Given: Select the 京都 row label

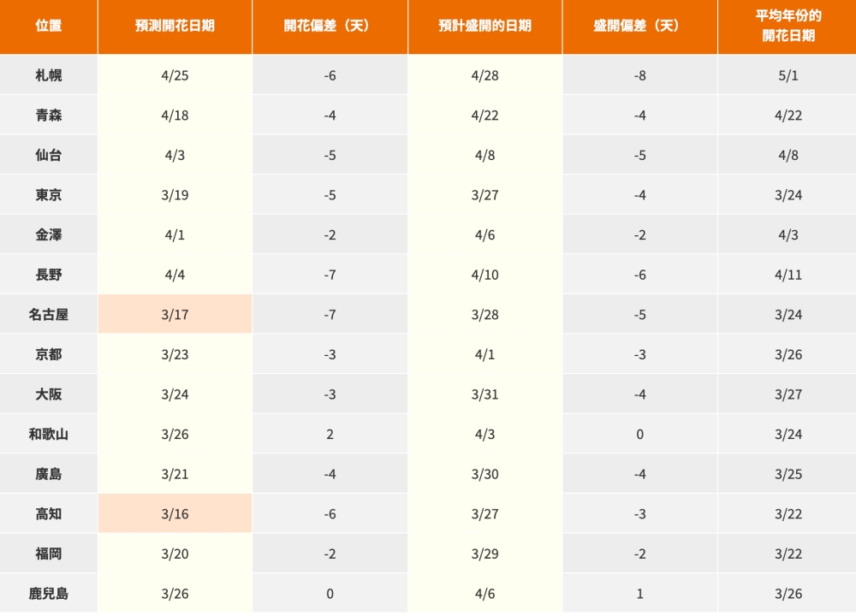Looking at the screenshot, I should 49,354.
